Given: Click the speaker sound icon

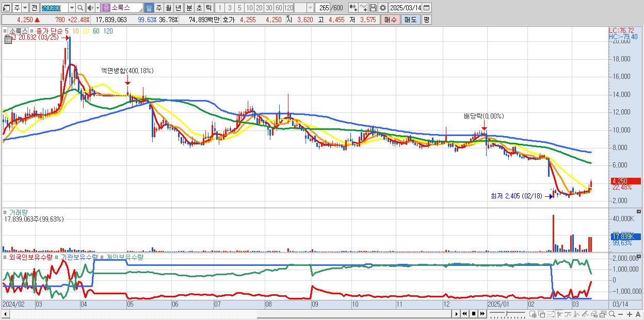Looking at the screenshot, I should (x=90, y=8).
